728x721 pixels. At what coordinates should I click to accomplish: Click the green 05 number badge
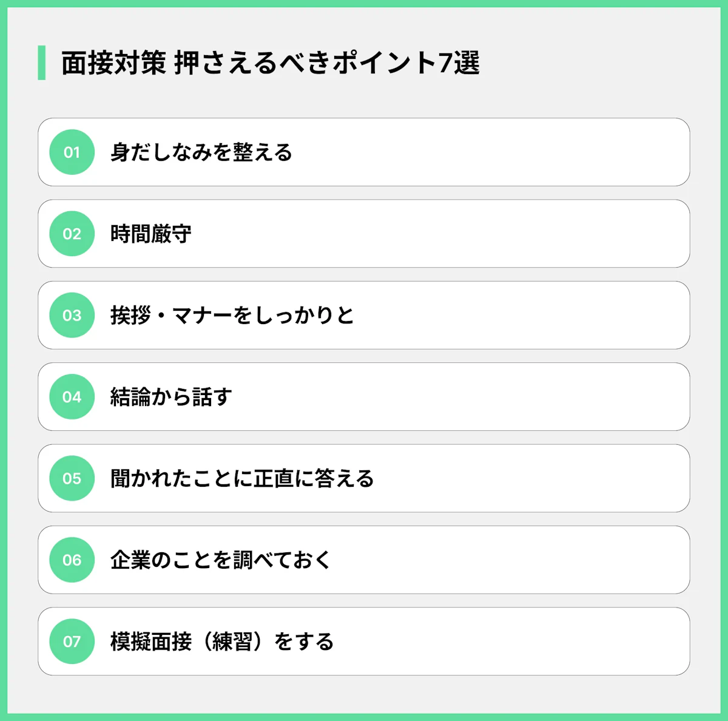72,478
